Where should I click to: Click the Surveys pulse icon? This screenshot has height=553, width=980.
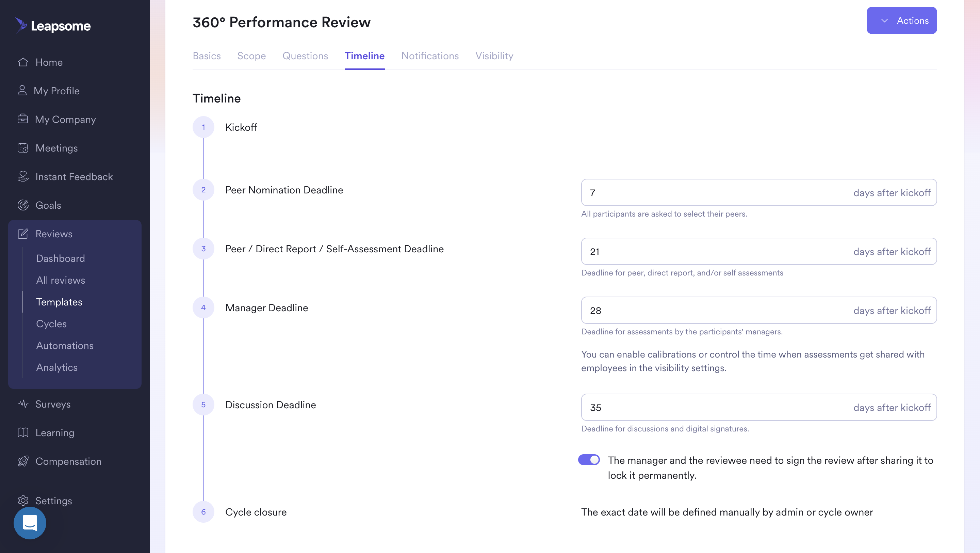[x=23, y=404]
